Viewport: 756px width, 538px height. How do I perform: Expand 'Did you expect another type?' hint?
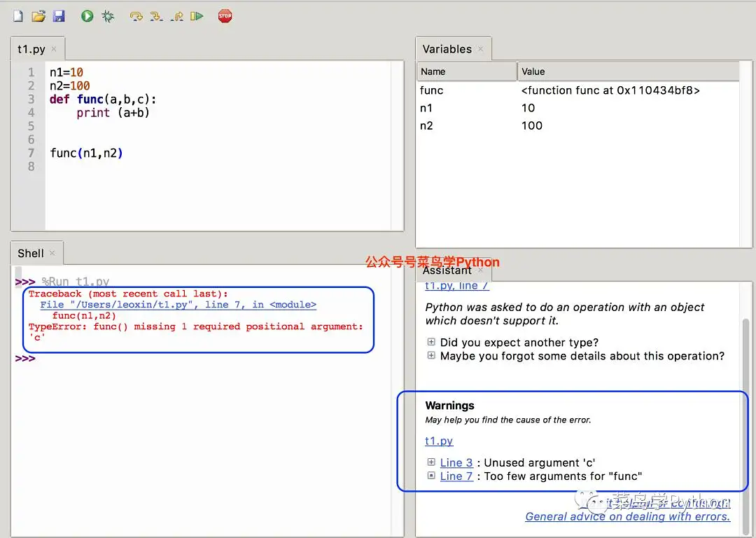pyautogui.click(x=431, y=343)
